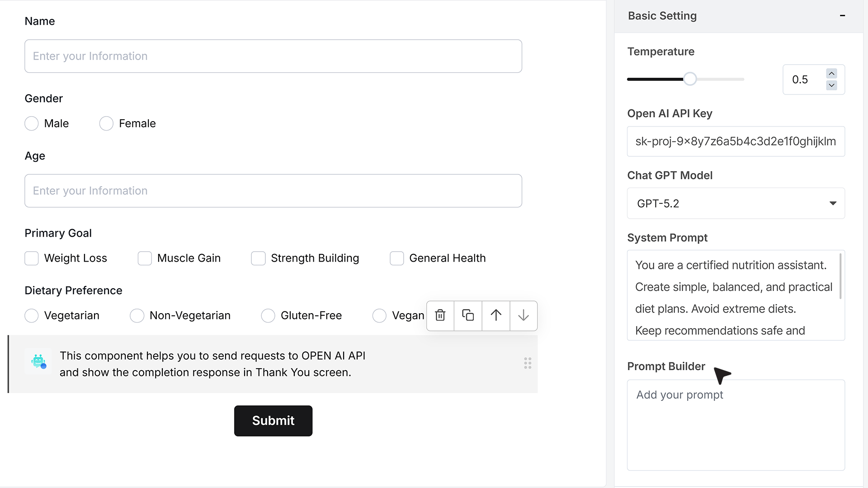The height and width of the screenshot is (488, 868).
Task: Click the robot icon in the OpenAI component
Action: [x=38, y=361]
